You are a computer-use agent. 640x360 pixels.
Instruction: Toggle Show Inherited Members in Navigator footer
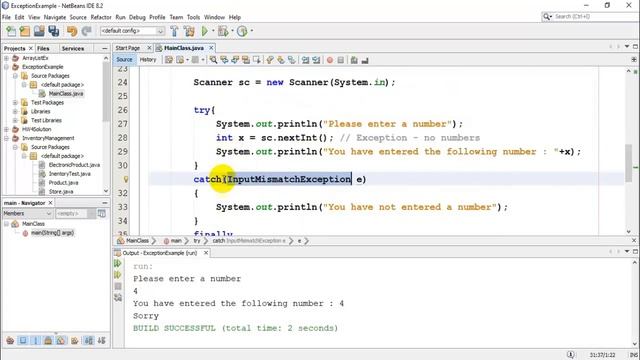tap(10, 340)
